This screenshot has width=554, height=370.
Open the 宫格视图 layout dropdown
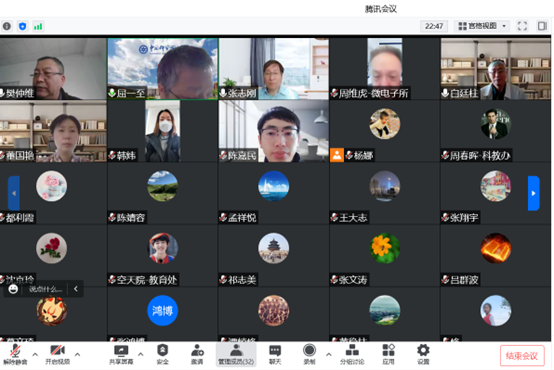pos(482,26)
